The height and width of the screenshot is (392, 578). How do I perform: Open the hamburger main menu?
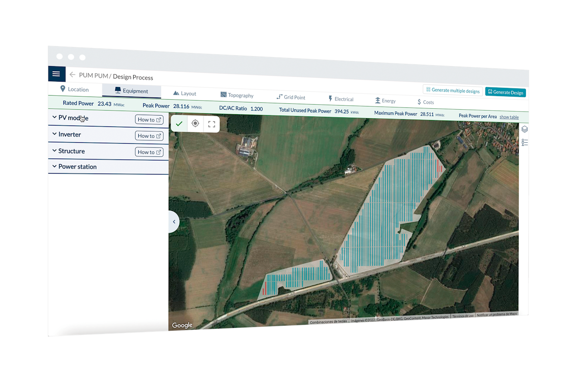(56, 74)
